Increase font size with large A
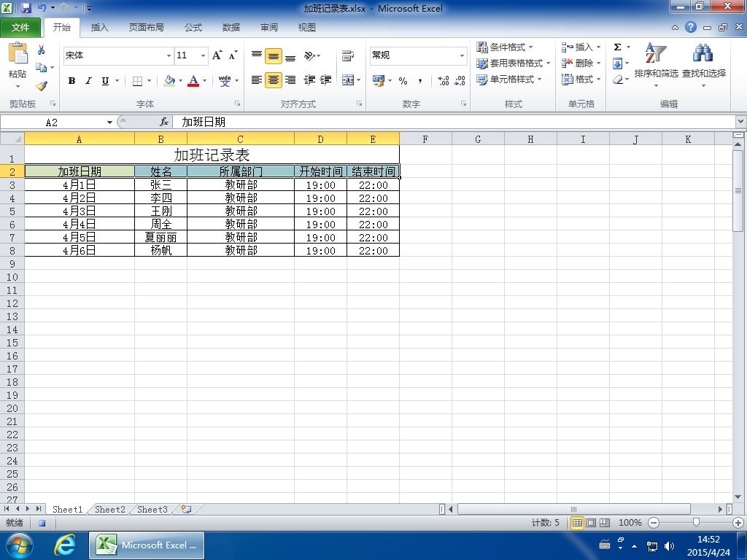This screenshot has width=747, height=560. [217, 55]
